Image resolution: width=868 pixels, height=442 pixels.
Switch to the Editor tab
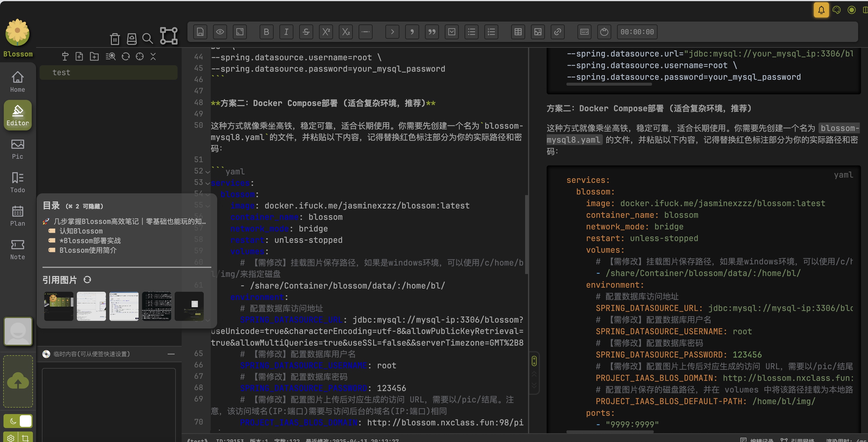(x=17, y=115)
